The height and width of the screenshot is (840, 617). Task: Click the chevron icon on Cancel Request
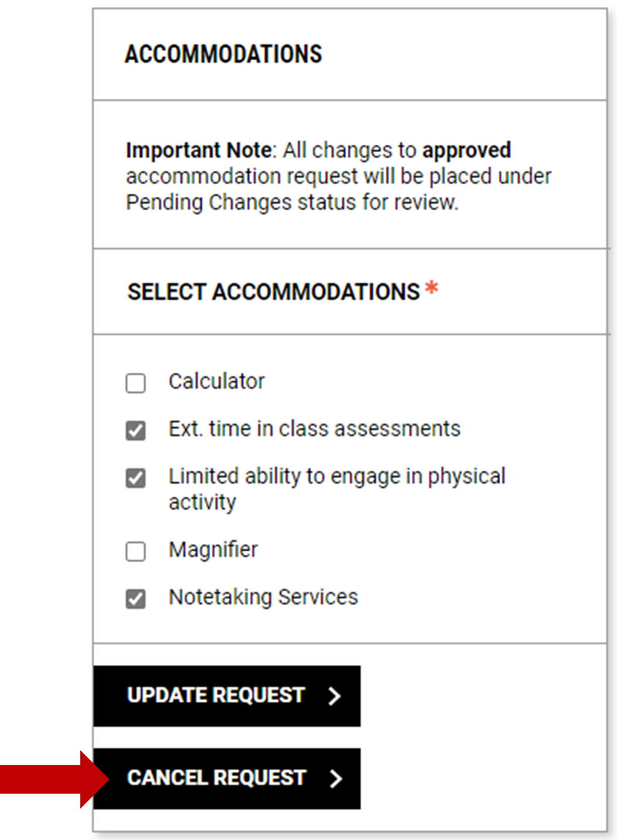click(336, 778)
